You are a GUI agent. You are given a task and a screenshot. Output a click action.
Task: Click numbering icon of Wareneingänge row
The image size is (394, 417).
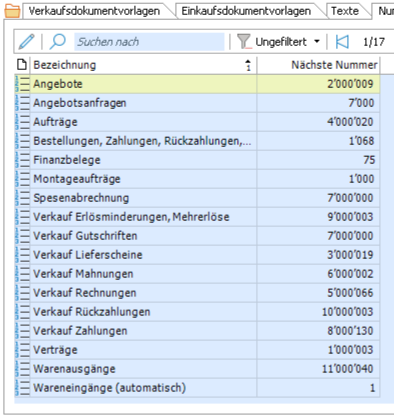22,388
